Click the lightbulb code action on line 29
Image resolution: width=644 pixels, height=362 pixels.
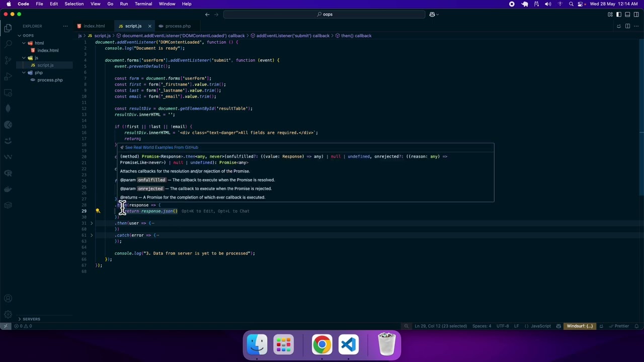click(x=98, y=211)
